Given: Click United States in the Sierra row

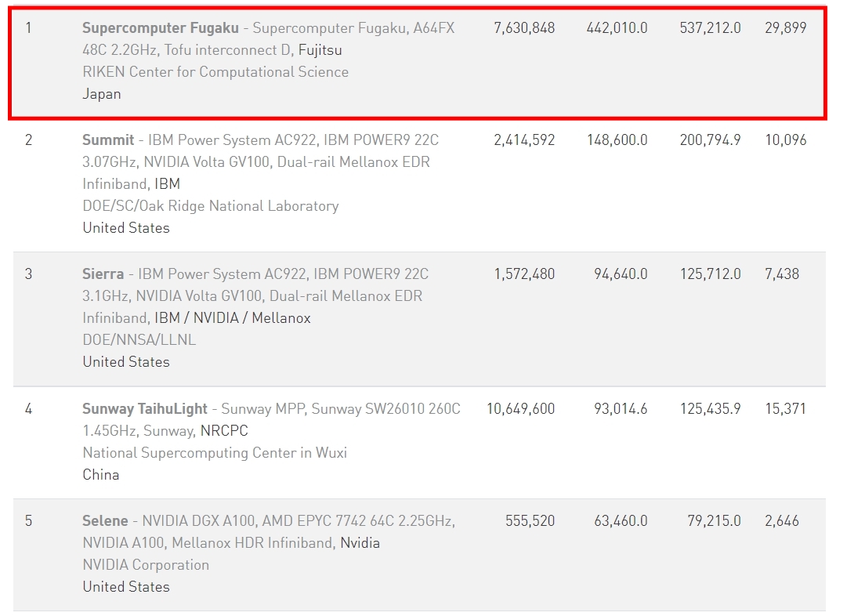Looking at the screenshot, I should (126, 363).
